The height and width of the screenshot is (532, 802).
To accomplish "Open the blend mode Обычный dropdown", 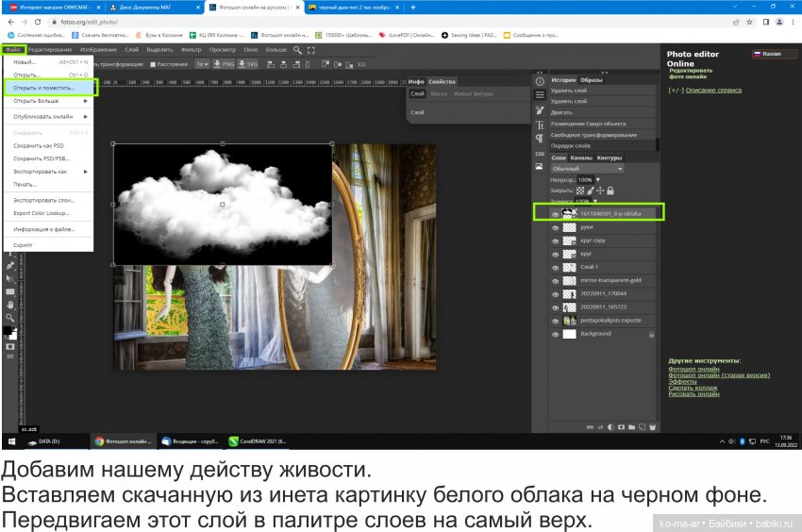I will tap(587, 169).
